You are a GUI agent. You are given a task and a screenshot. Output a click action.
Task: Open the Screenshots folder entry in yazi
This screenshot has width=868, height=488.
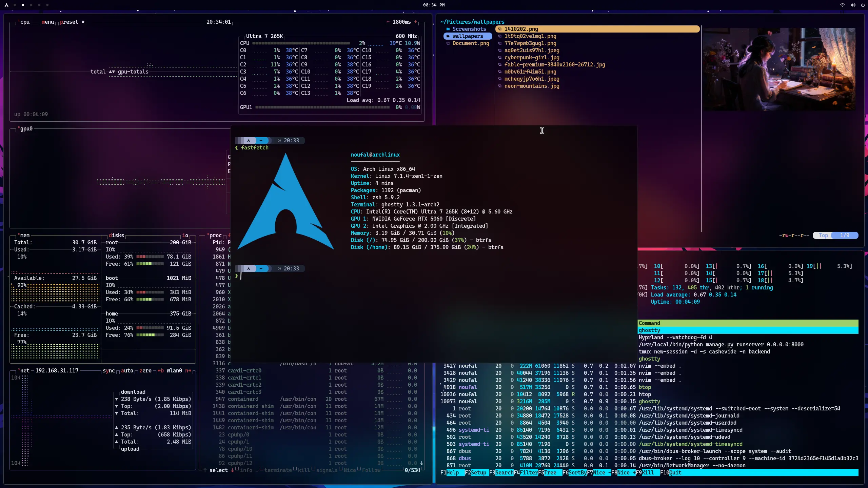[469, 29]
